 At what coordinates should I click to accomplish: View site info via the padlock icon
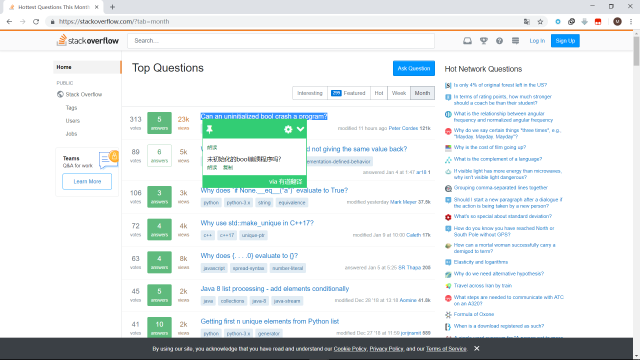point(52,22)
